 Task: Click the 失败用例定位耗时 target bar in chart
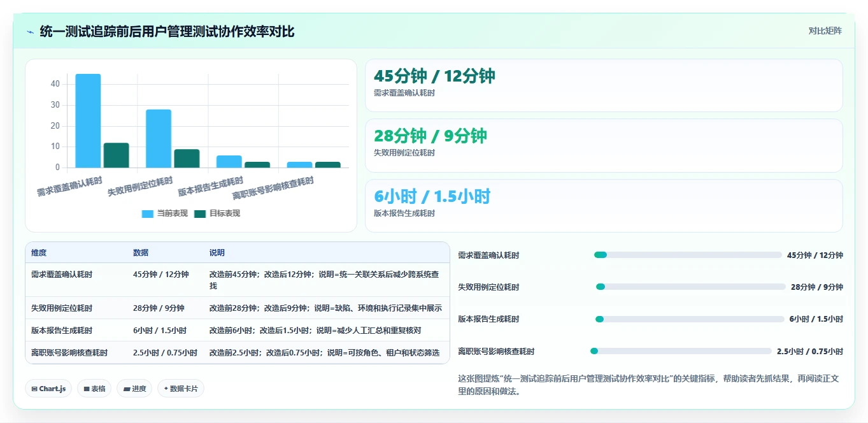(x=187, y=159)
